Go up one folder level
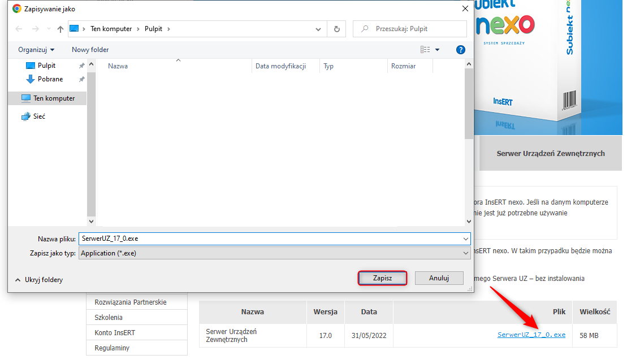The image size is (640, 364). tap(60, 29)
